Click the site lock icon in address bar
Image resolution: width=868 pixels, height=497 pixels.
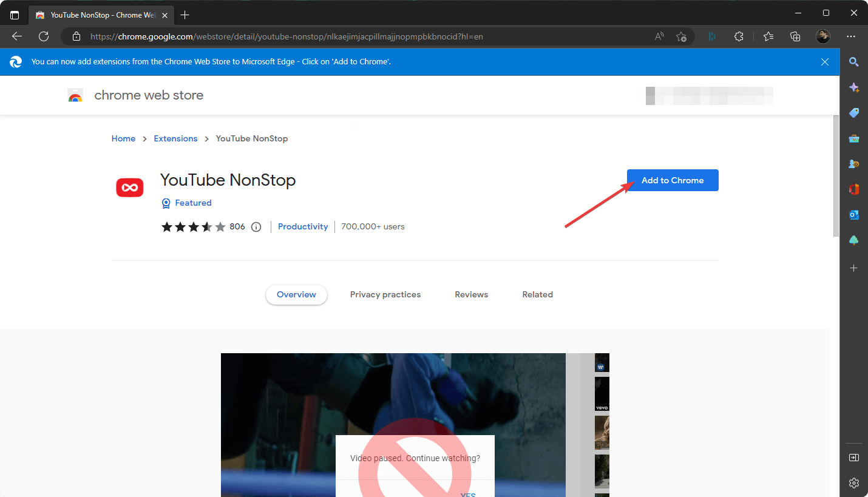[76, 36]
